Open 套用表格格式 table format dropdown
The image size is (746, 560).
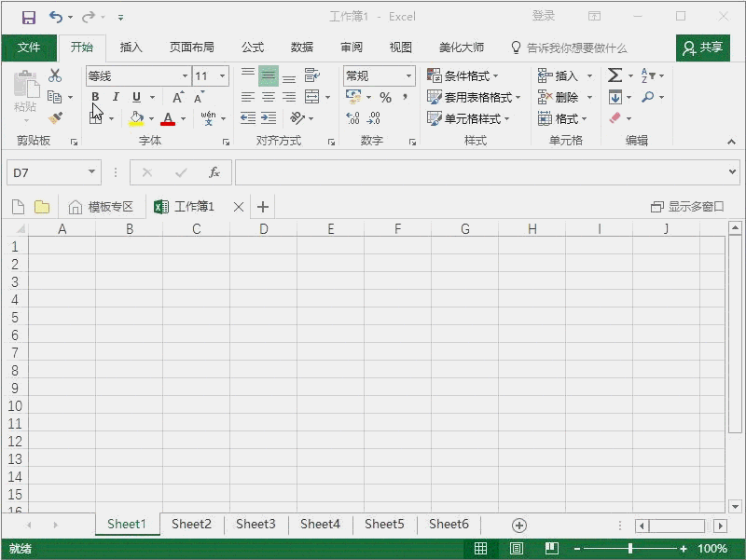(474, 97)
